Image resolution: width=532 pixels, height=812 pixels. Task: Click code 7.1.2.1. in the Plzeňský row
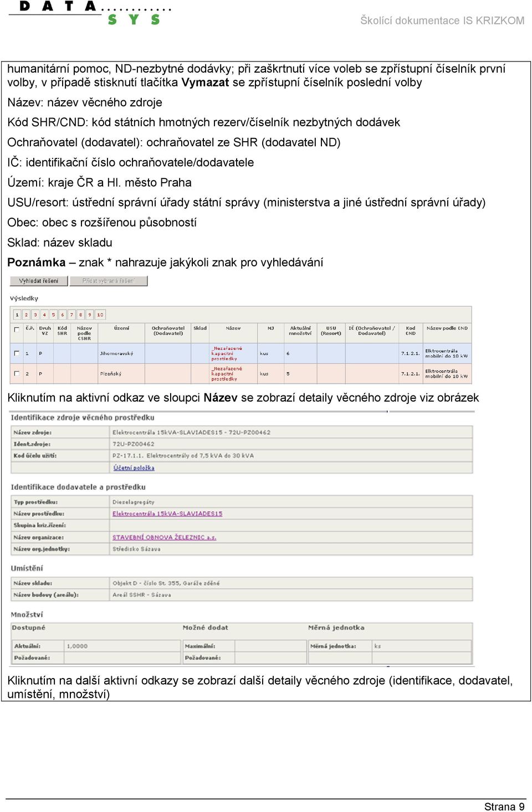[411, 374]
